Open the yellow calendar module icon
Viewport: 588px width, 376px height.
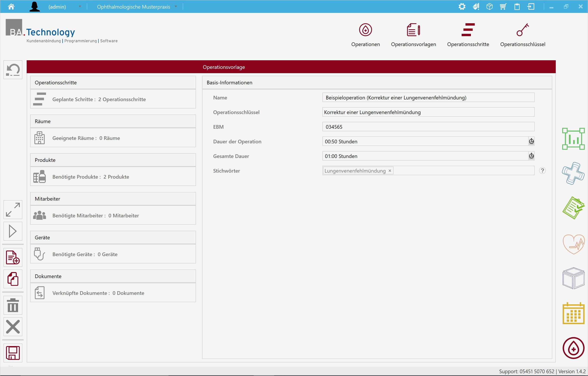coord(573,313)
